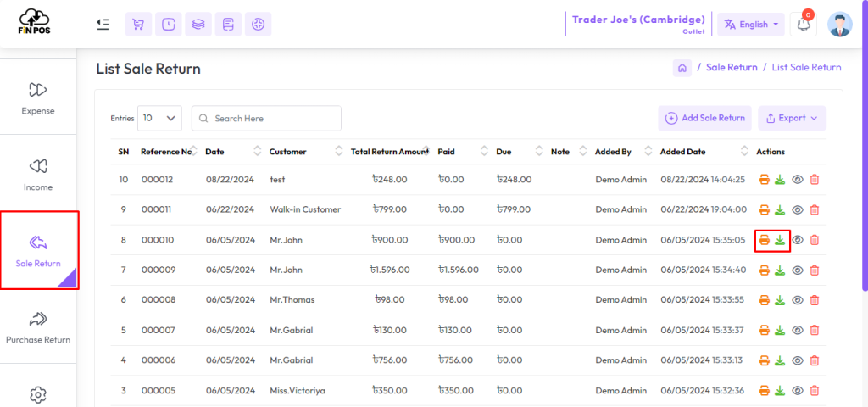Click the FINPOS logo
The height and width of the screenshot is (407, 868).
pyautogui.click(x=34, y=23)
